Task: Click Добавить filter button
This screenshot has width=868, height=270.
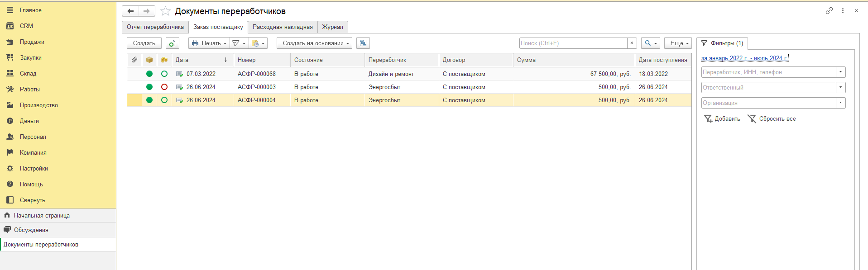Action: coord(722,118)
